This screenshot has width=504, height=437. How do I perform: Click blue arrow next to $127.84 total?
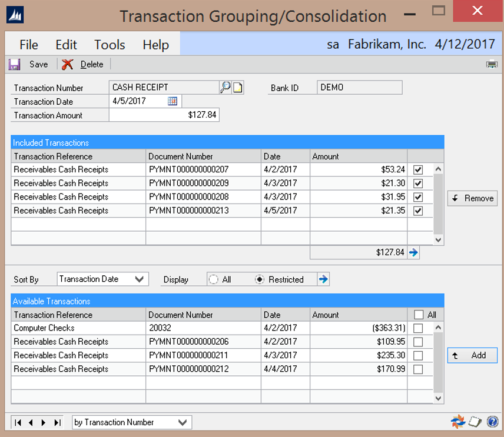pyautogui.click(x=413, y=252)
